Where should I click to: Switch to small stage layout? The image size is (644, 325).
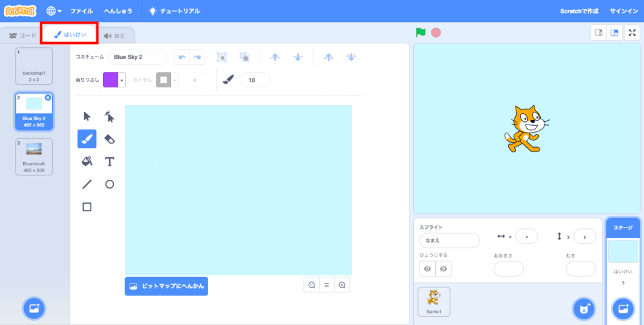599,33
